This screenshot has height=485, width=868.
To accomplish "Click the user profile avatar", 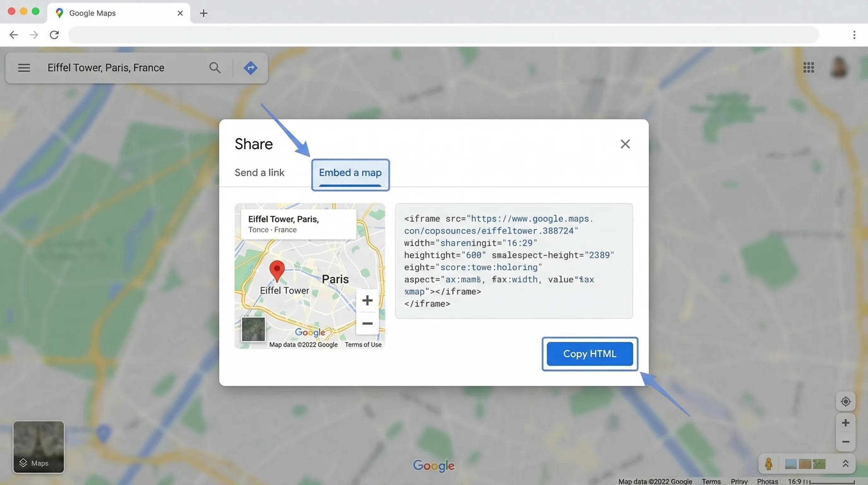I will tap(839, 67).
